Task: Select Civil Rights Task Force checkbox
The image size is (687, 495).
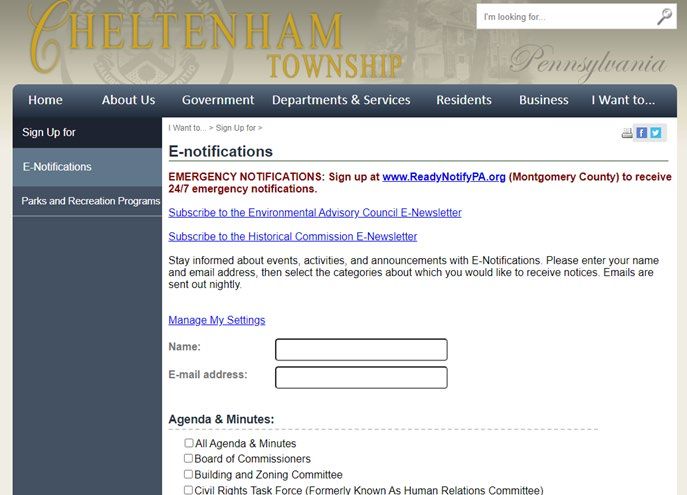Action: 188,490
